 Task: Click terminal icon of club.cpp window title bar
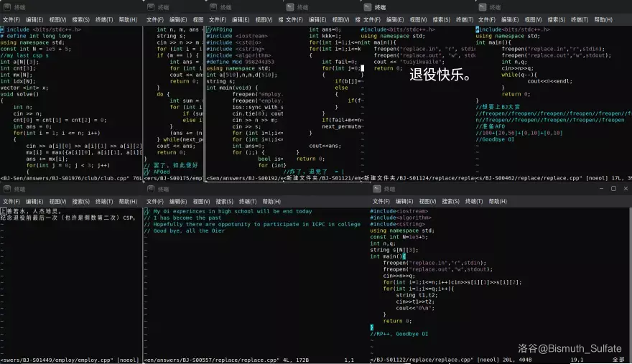click(6, 7)
